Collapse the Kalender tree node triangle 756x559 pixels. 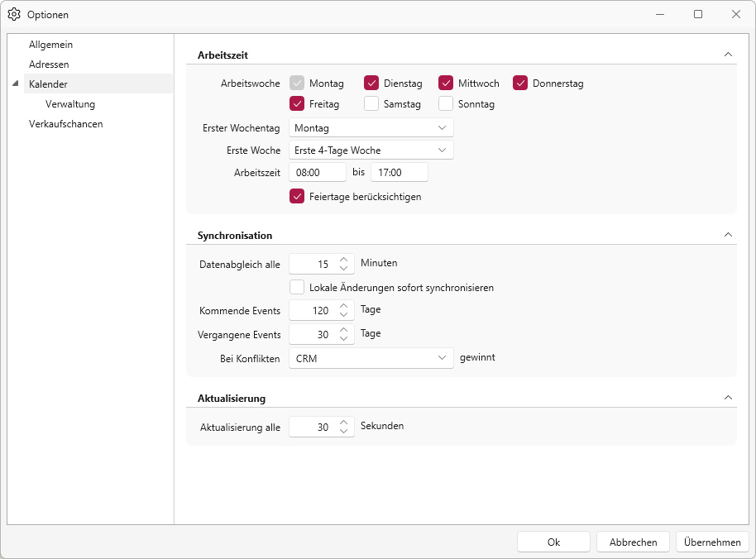pos(16,84)
